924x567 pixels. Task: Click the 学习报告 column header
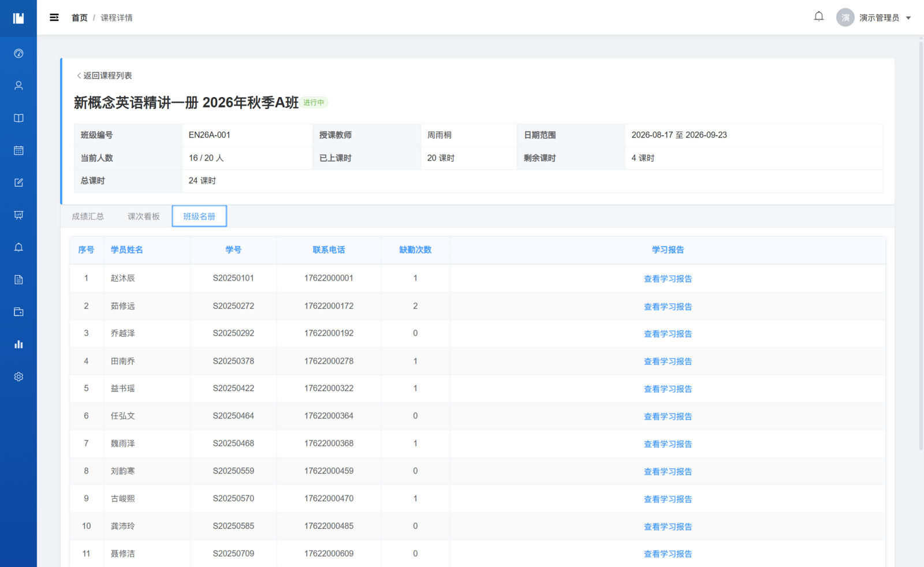668,250
